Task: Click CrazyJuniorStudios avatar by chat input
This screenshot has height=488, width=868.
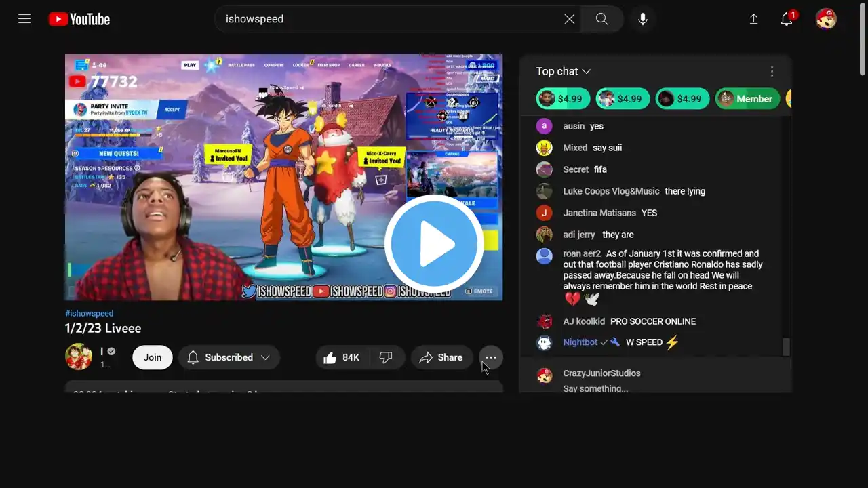Action: (x=544, y=375)
